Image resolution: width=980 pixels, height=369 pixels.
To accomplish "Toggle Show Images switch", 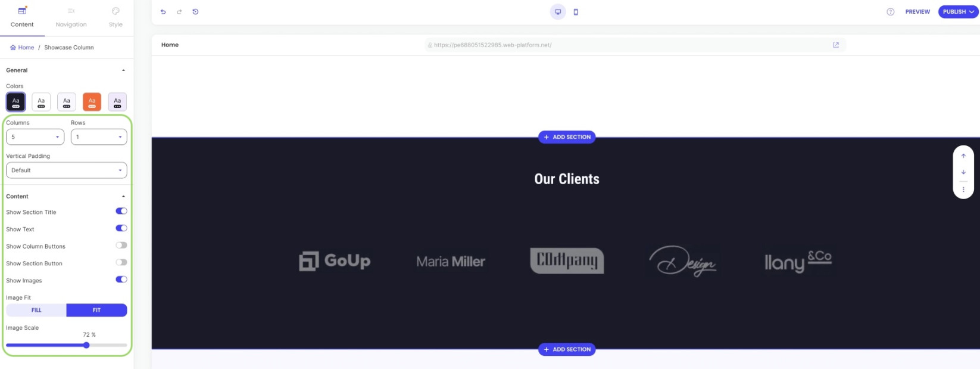I will point(121,280).
